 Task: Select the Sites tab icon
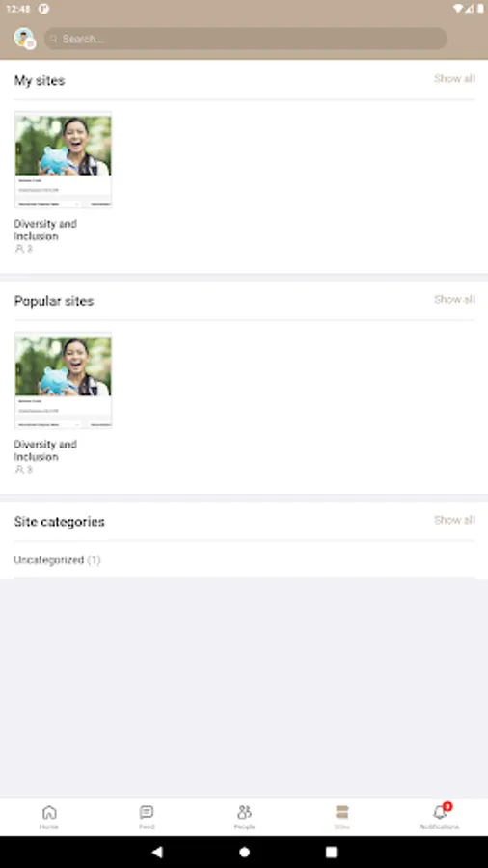[342, 813]
